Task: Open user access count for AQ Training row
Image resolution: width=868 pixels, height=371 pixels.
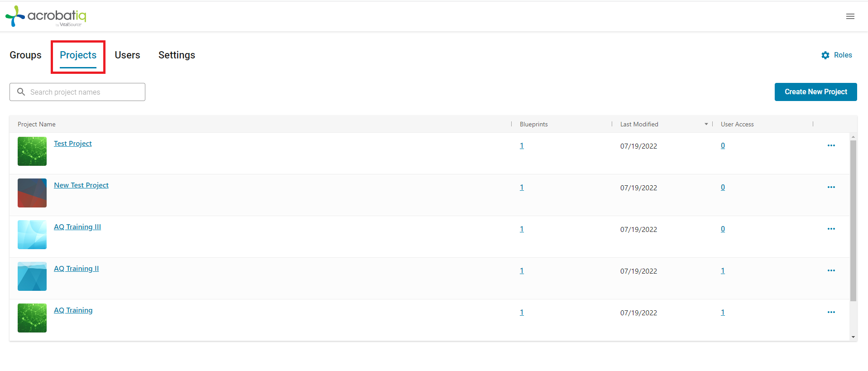Action: tap(723, 313)
